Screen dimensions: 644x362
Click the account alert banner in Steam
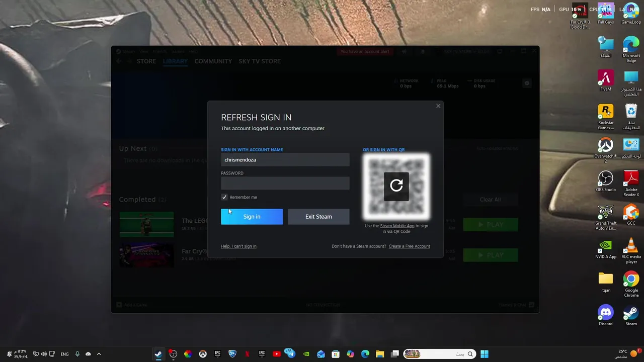coord(365,52)
